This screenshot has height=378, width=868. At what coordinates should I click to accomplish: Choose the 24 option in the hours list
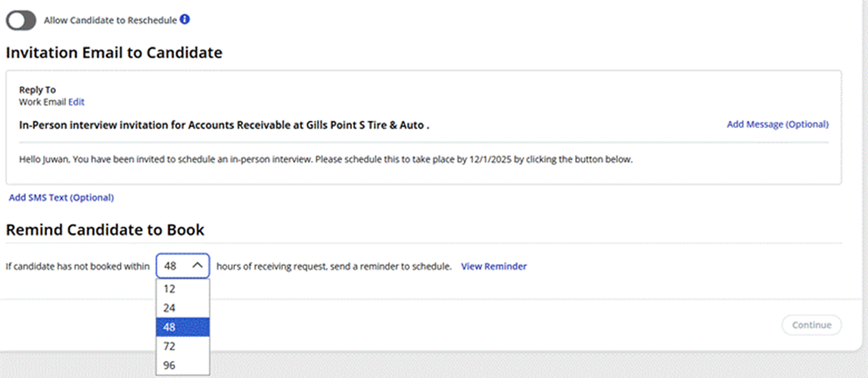click(170, 308)
